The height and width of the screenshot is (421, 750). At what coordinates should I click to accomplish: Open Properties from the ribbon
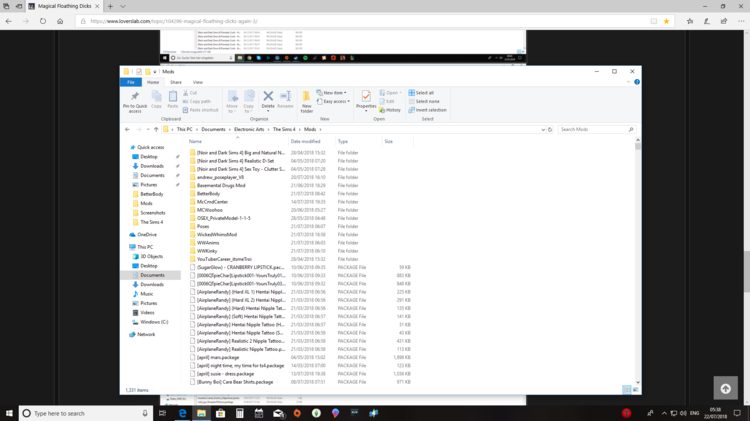point(366,101)
